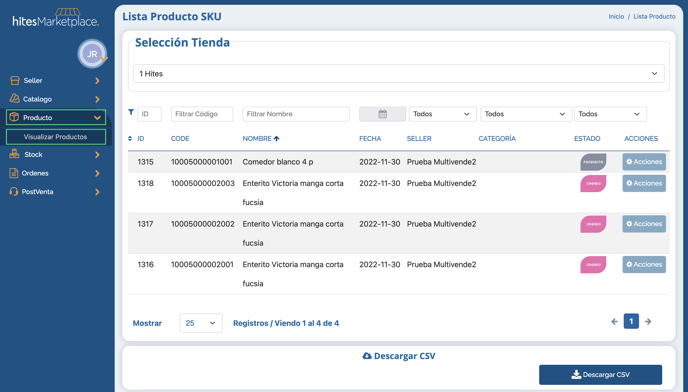Open the seller Todos filter dropdown
The width and height of the screenshot is (688, 392).
[x=442, y=114]
